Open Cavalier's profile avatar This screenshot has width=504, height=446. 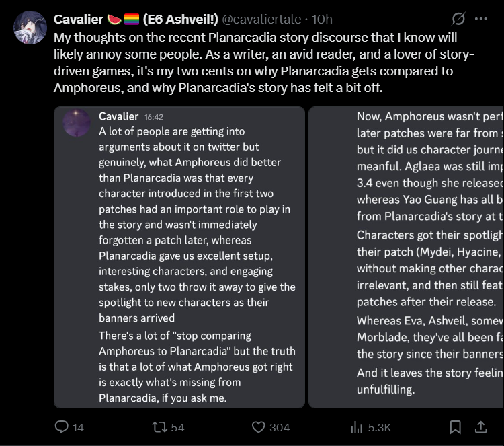pos(30,28)
